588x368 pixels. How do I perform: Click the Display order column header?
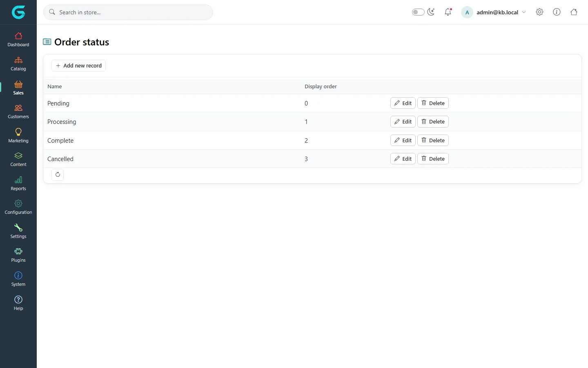pyautogui.click(x=321, y=86)
